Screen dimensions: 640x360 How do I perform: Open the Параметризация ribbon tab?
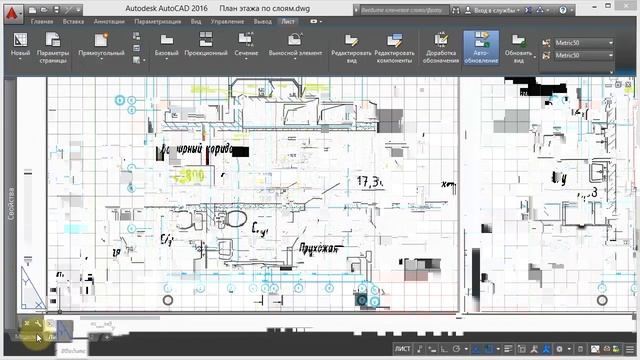tap(158, 21)
